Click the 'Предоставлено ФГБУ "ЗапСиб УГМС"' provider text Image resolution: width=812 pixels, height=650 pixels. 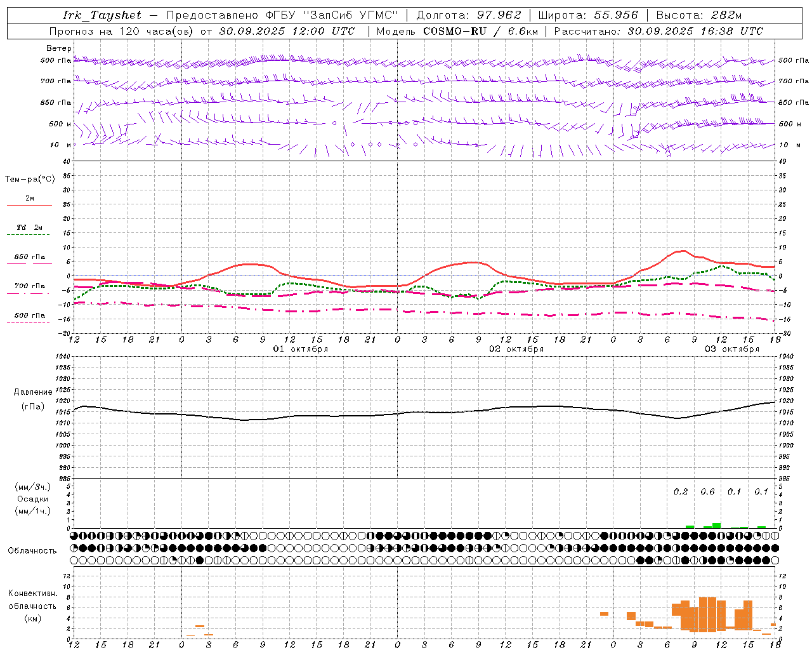[283, 15]
